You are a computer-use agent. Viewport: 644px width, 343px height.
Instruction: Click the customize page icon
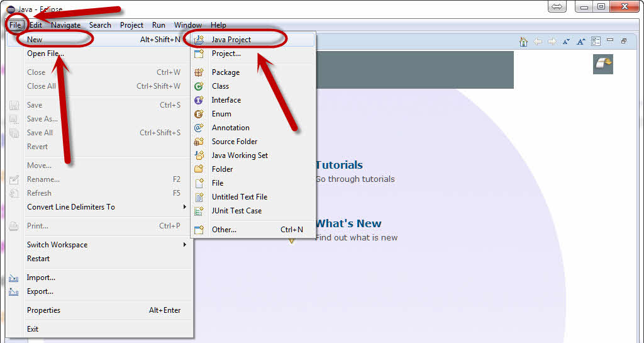point(596,42)
